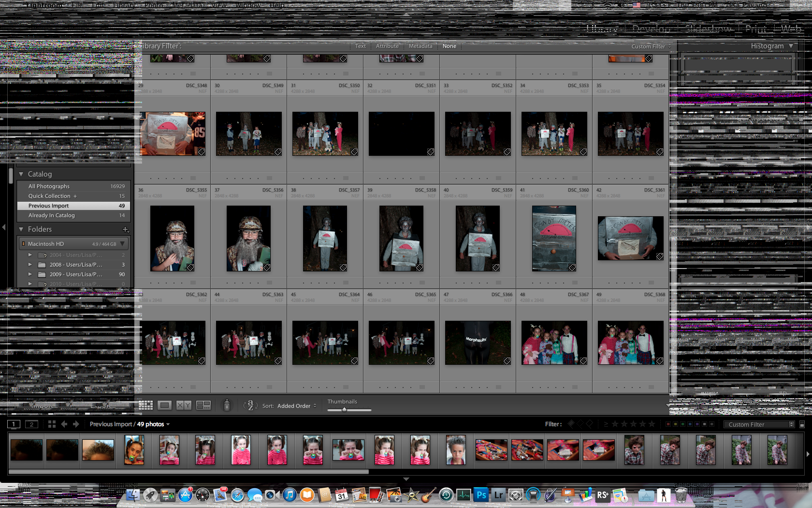Open Survey view
Viewport: 812px width, 508px height.
pyautogui.click(x=203, y=405)
